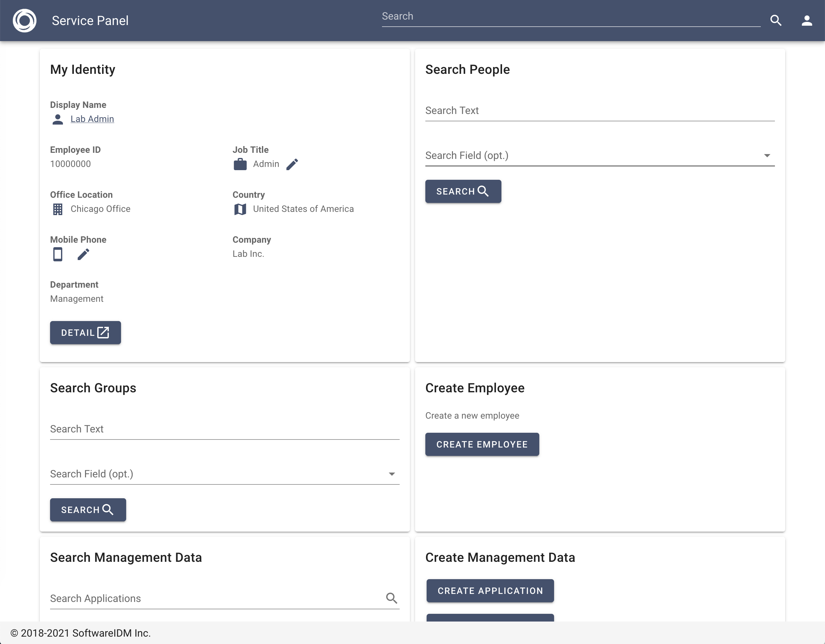Screen dimensions: 825x644
Task: Expand Search Field dropdown in Search Groups
Action: [x=225, y=474]
